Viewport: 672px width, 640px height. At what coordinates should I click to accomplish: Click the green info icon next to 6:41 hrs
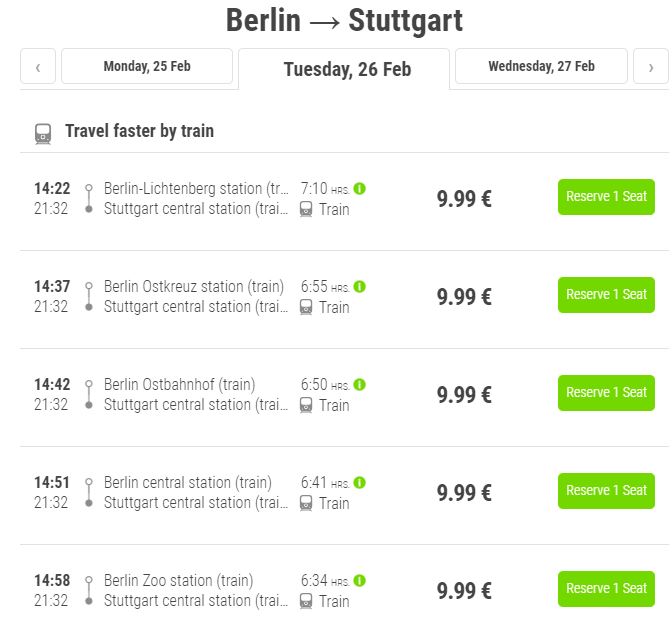point(360,483)
